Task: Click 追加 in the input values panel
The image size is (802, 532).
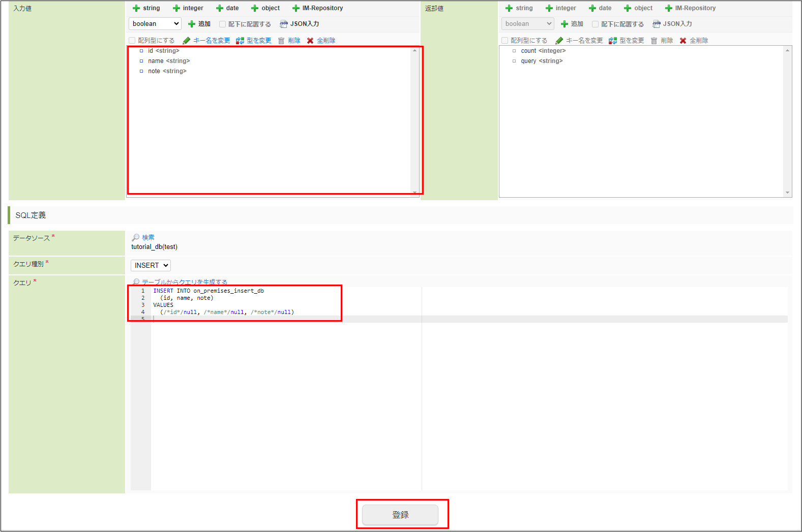Action: pyautogui.click(x=199, y=24)
